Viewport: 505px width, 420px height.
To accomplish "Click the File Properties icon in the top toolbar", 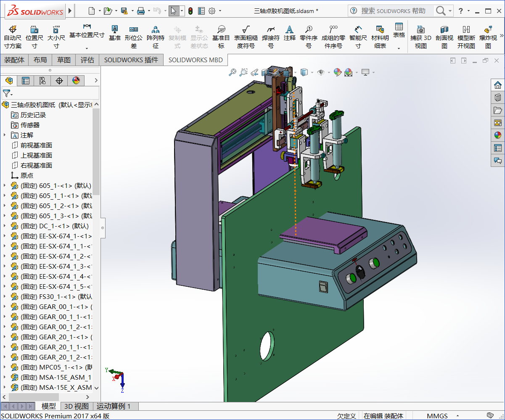I will point(201,11).
